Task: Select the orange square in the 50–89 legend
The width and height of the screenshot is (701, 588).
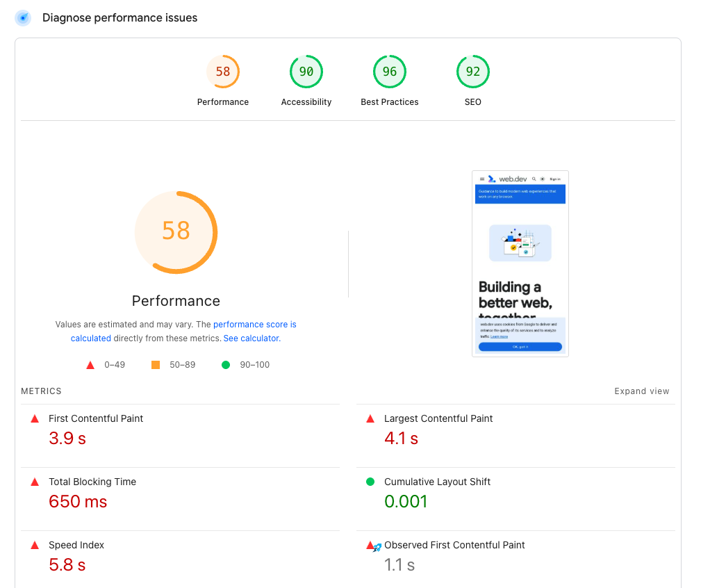Action: pyautogui.click(x=155, y=364)
